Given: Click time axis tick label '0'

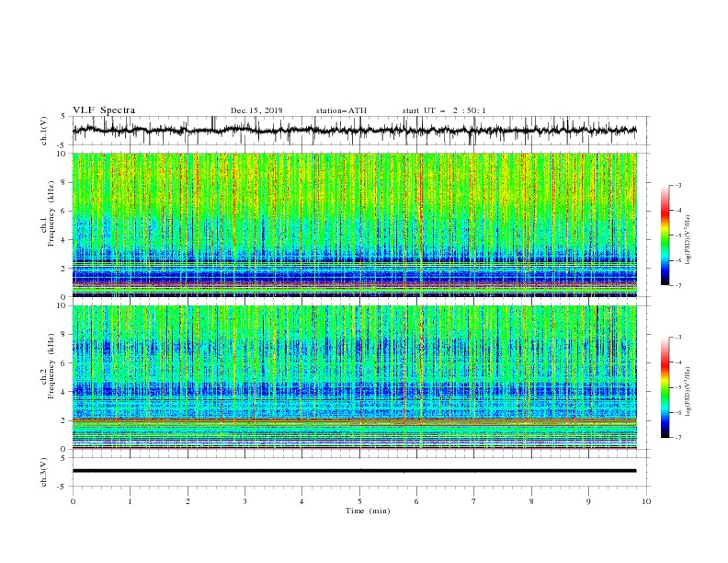Looking at the screenshot, I should click(x=73, y=501).
